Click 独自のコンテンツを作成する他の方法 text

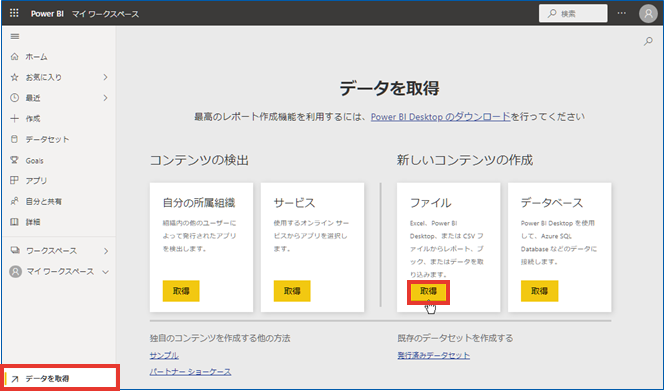click(x=220, y=338)
